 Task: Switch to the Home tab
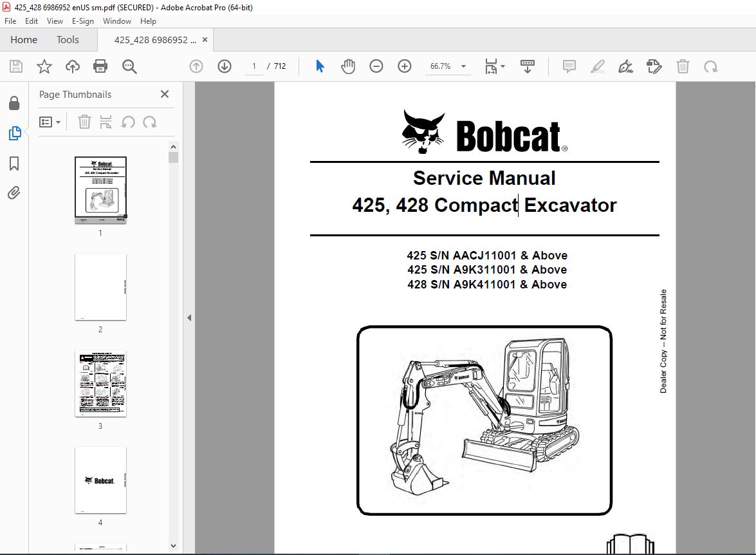(x=24, y=39)
